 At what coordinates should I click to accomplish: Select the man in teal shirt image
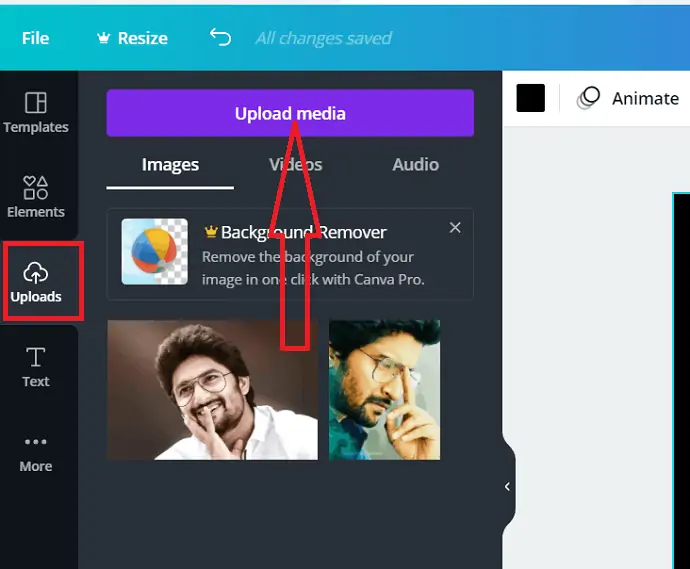385,390
